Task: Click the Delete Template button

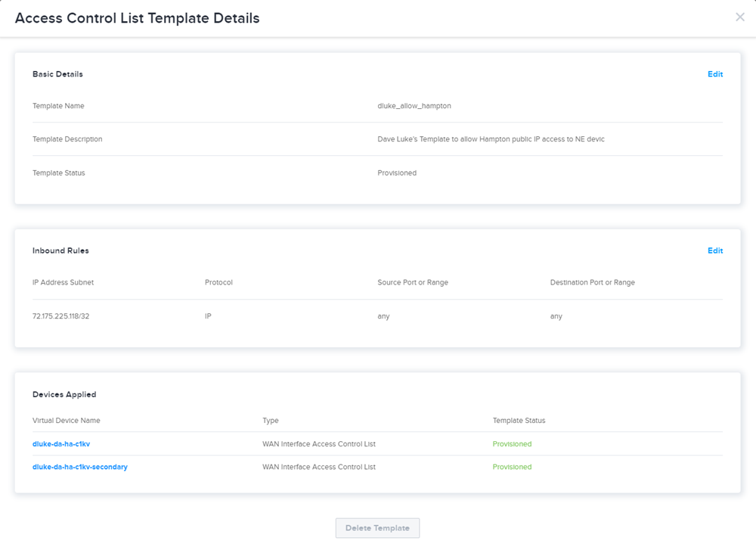Action: (377, 528)
